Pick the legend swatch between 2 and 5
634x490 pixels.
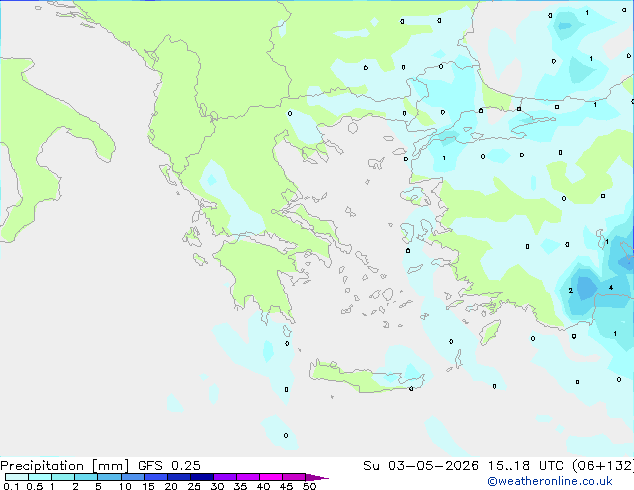coord(86,477)
